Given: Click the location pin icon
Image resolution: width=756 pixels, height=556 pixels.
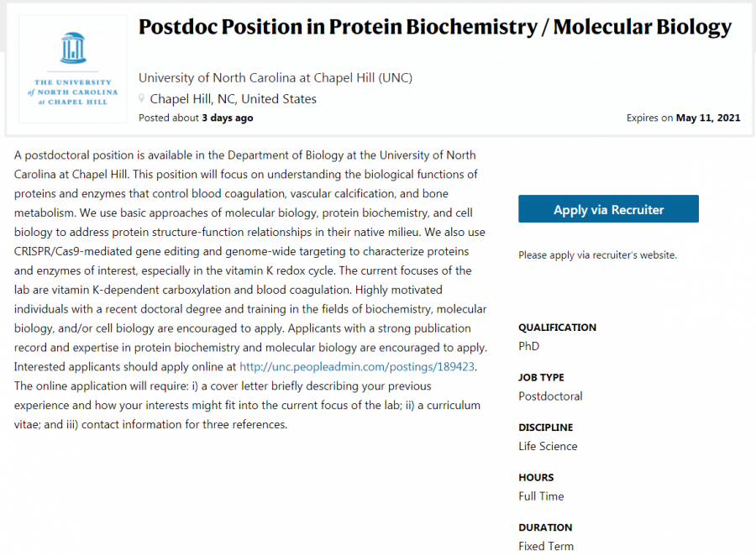Looking at the screenshot, I should [142, 99].
